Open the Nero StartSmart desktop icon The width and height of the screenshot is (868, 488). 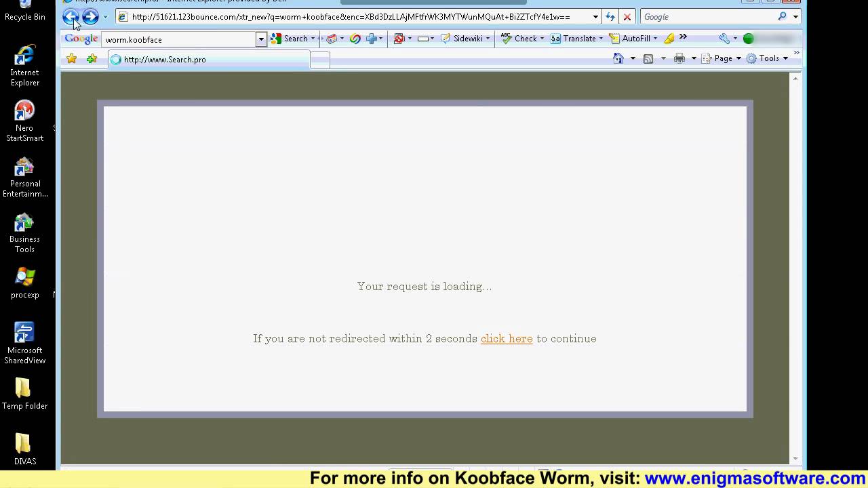[24, 121]
